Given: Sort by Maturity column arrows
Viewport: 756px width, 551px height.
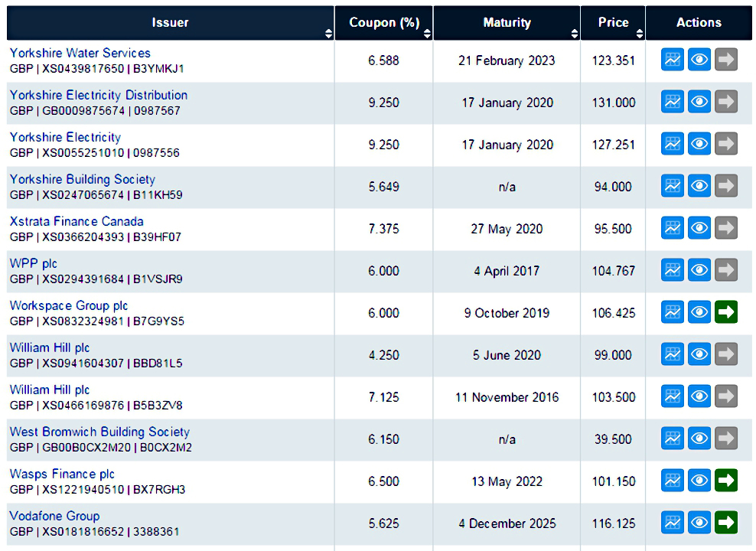Looking at the screenshot, I should pos(574,33).
